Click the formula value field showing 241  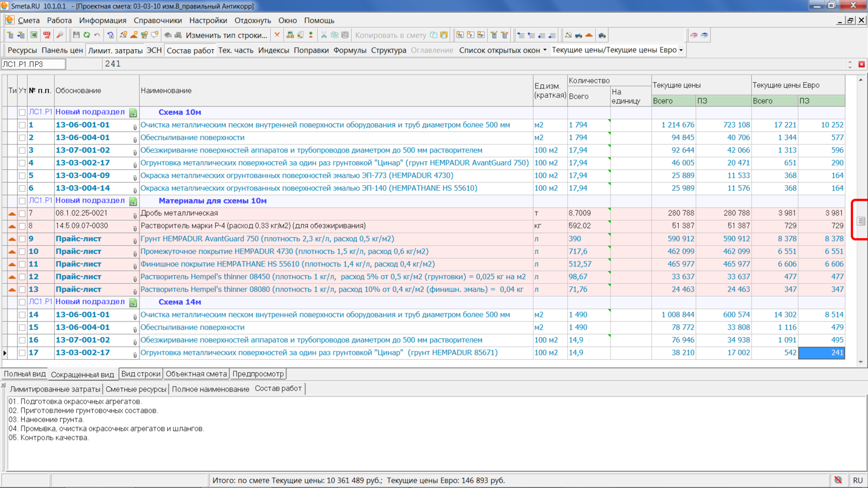[473, 64]
